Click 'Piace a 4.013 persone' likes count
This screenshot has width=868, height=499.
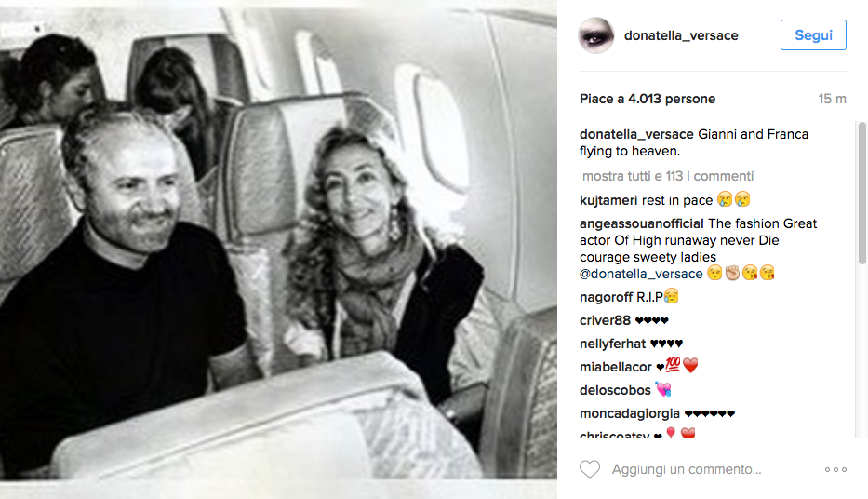coord(648,99)
